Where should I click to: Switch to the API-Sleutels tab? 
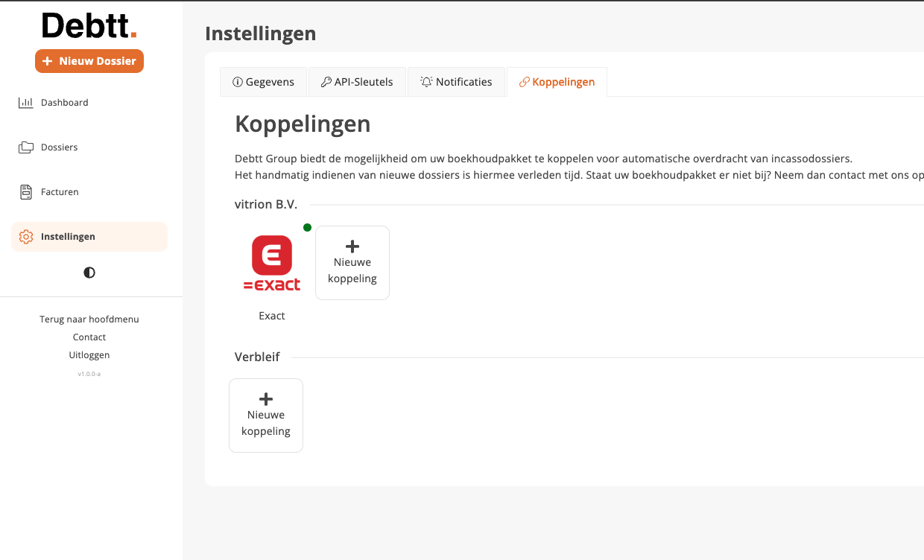(357, 82)
